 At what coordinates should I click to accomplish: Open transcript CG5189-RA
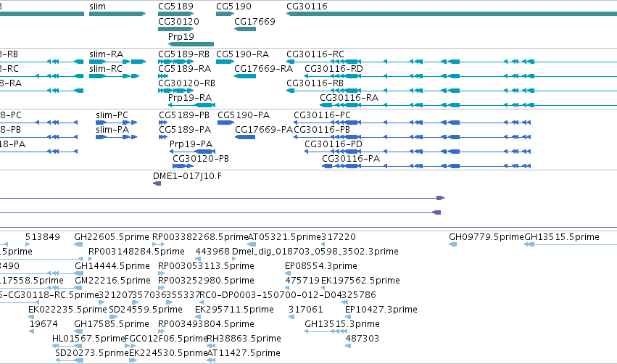click(184, 68)
